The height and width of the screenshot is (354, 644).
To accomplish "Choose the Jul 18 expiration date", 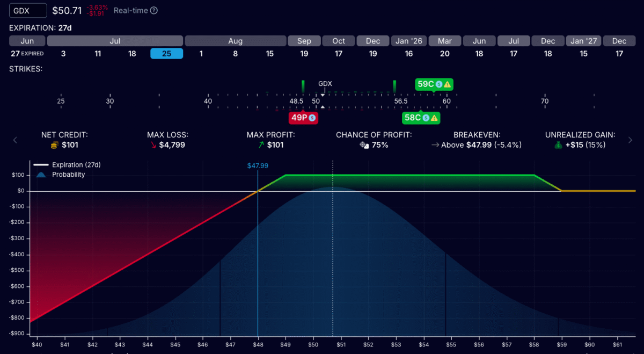I will click(x=132, y=54).
